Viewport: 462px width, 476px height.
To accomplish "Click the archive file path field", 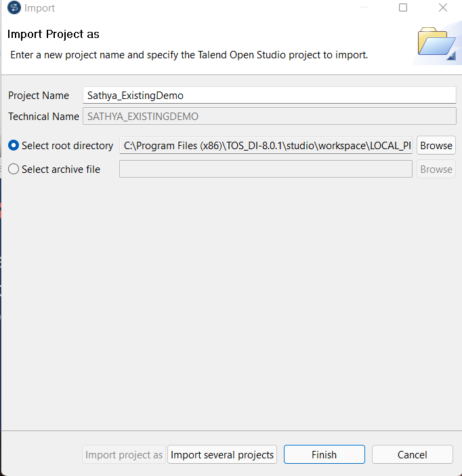I will coord(266,169).
